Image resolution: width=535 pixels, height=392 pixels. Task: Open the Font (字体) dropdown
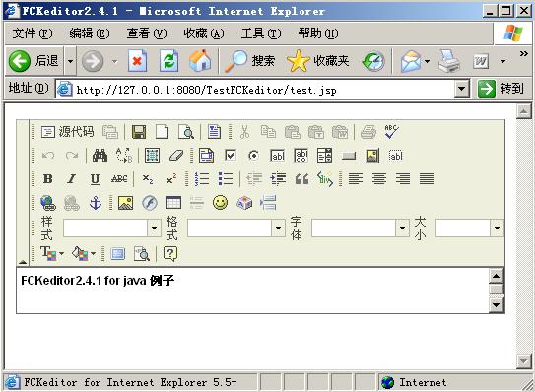[x=402, y=228]
